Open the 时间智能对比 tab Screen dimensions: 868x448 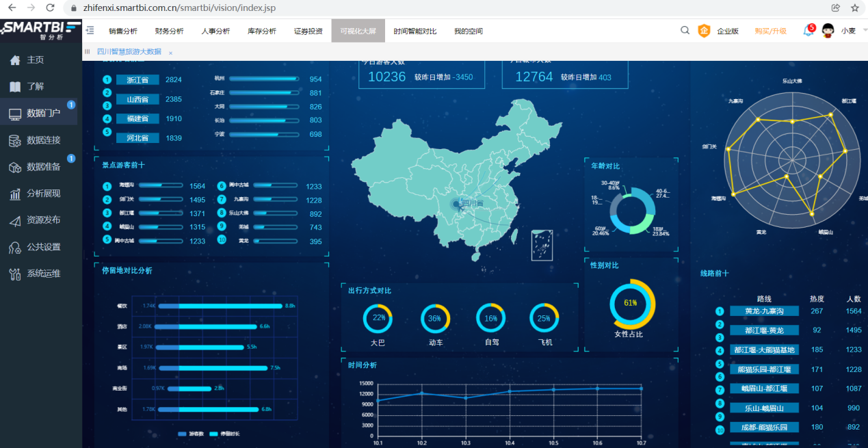coord(415,31)
